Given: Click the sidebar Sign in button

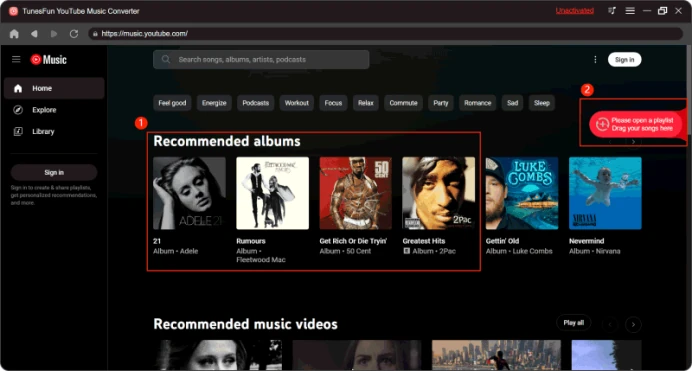Looking at the screenshot, I should pyautogui.click(x=54, y=173).
